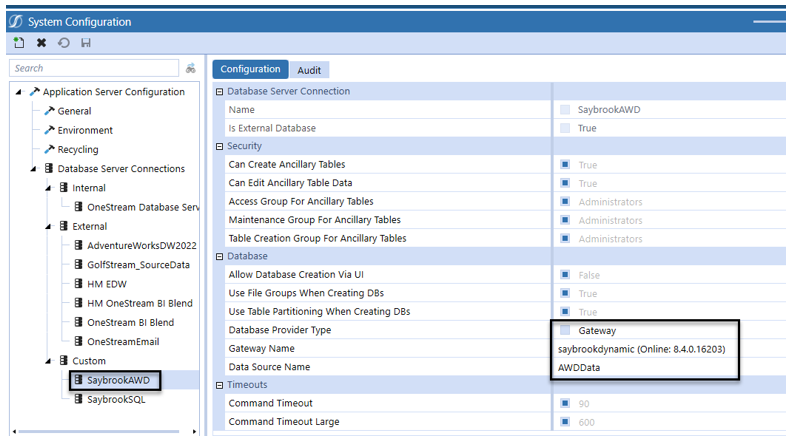This screenshot has width=787, height=439.
Task: Click the Refresh/undo toolbar icon
Action: point(63,43)
